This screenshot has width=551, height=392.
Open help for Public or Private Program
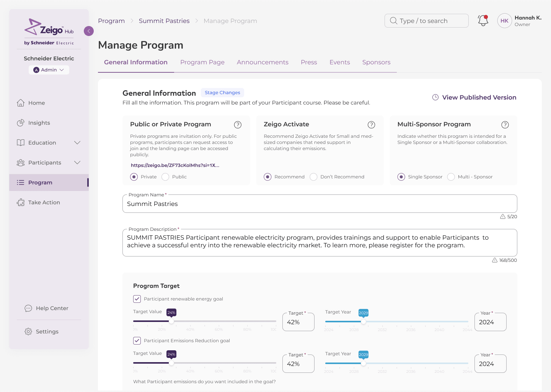pyautogui.click(x=238, y=125)
